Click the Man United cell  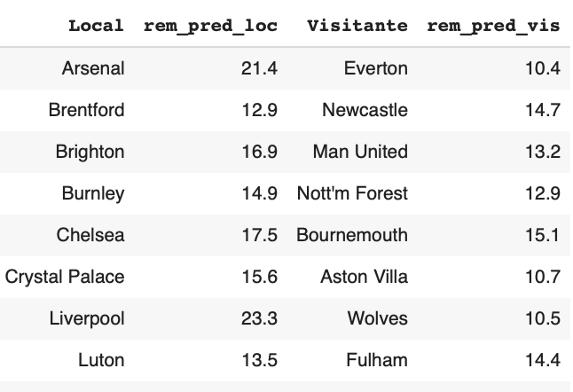(360, 152)
